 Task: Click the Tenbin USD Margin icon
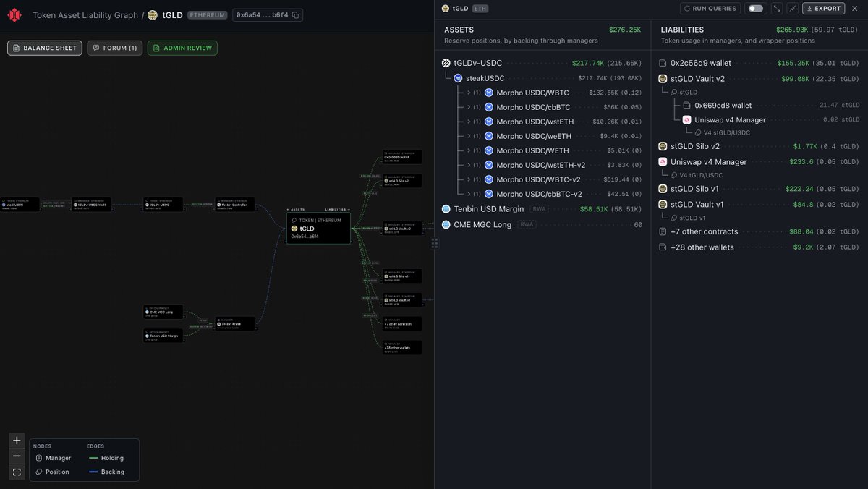[x=446, y=208]
